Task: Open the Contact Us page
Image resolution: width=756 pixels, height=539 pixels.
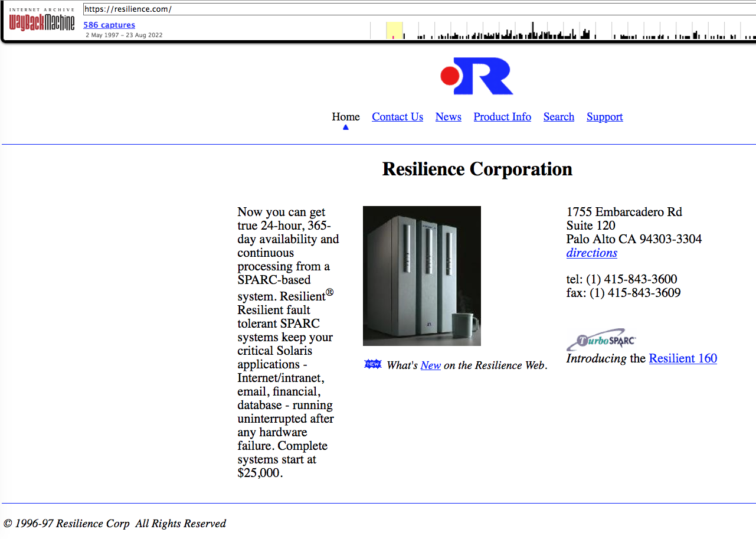Action: point(397,117)
